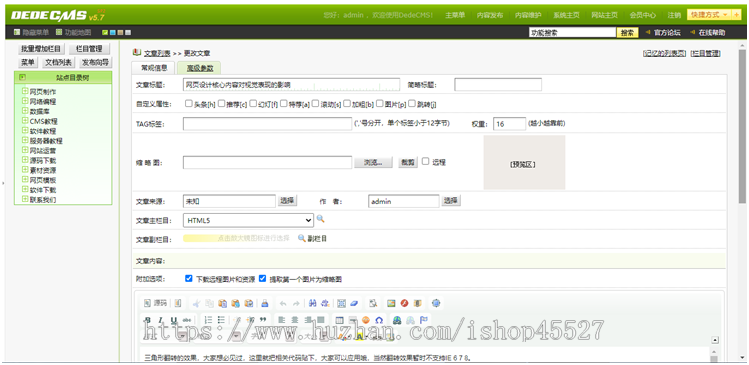The height and width of the screenshot is (365, 749).
Task: Open the 文章列表 breadcrumb link
Action: pyautogui.click(x=157, y=54)
